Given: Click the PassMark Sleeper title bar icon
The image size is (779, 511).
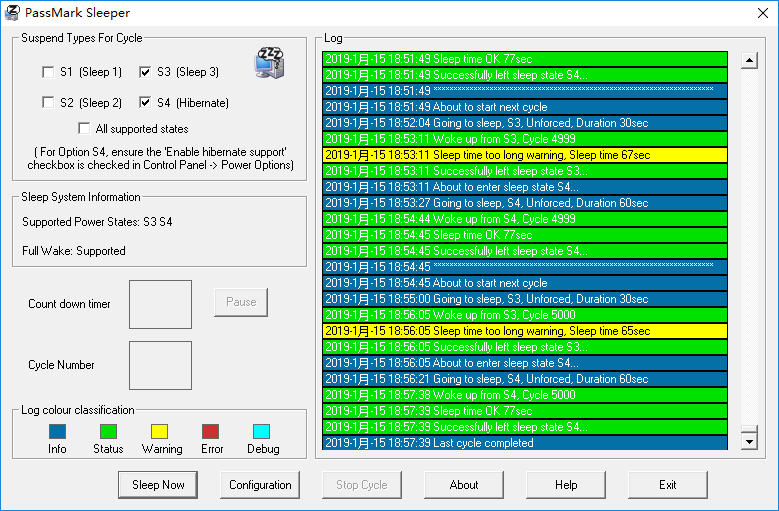Looking at the screenshot, I should coord(12,12).
